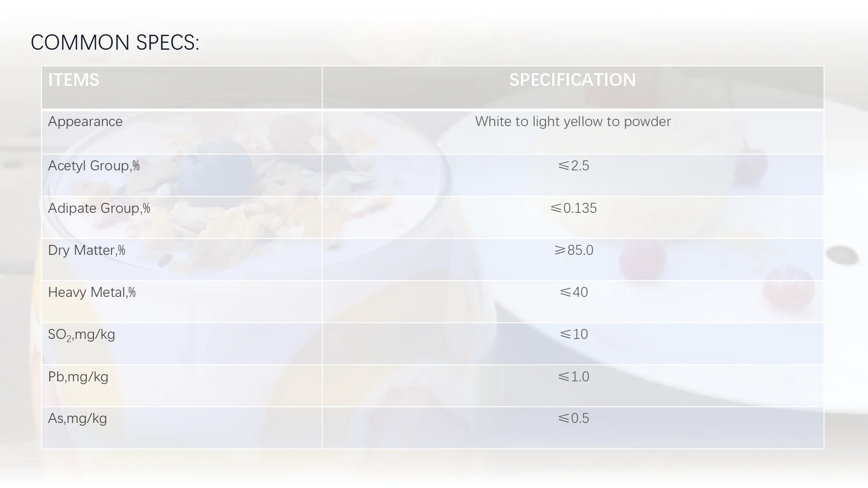Click the ≤2.5 specification value
Viewport: 868px width, 488px height.
pyautogui.click(x=573, y=166)
